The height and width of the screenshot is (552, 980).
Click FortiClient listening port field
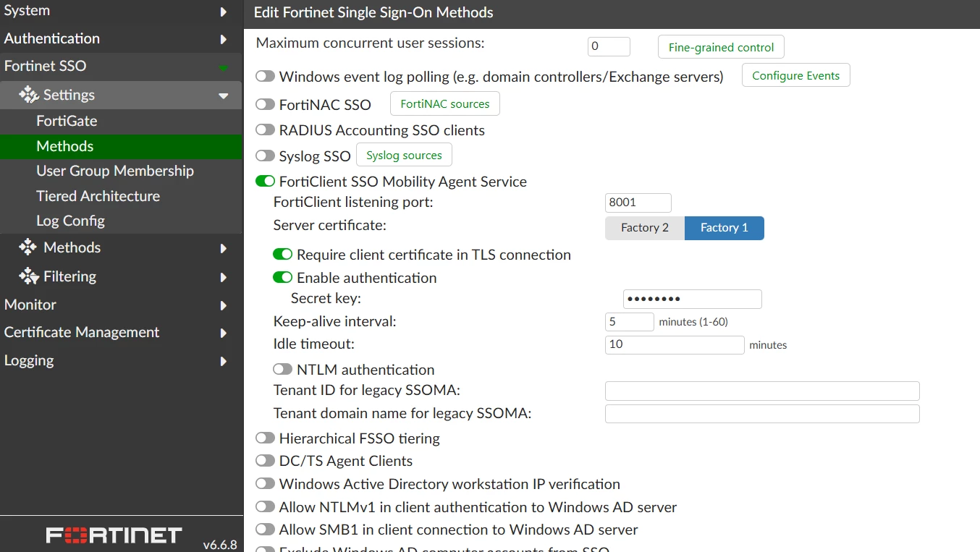pyautogui.click(x=638, y=203)
